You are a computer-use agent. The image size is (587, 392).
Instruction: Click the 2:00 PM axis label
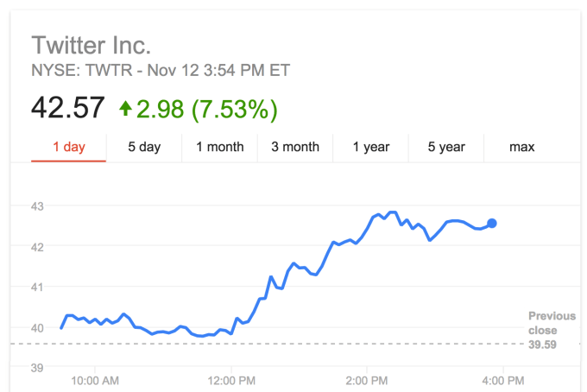368,380
